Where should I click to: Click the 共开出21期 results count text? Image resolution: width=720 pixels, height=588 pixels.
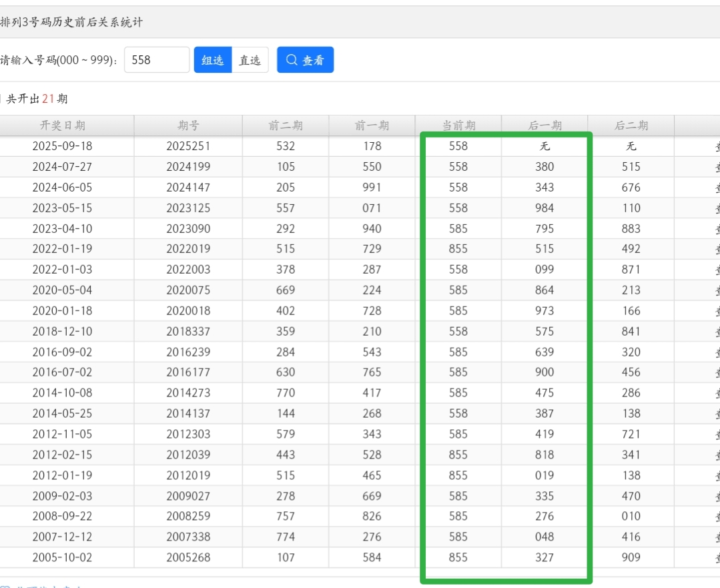pyautogui.click(x=37, y=99)
